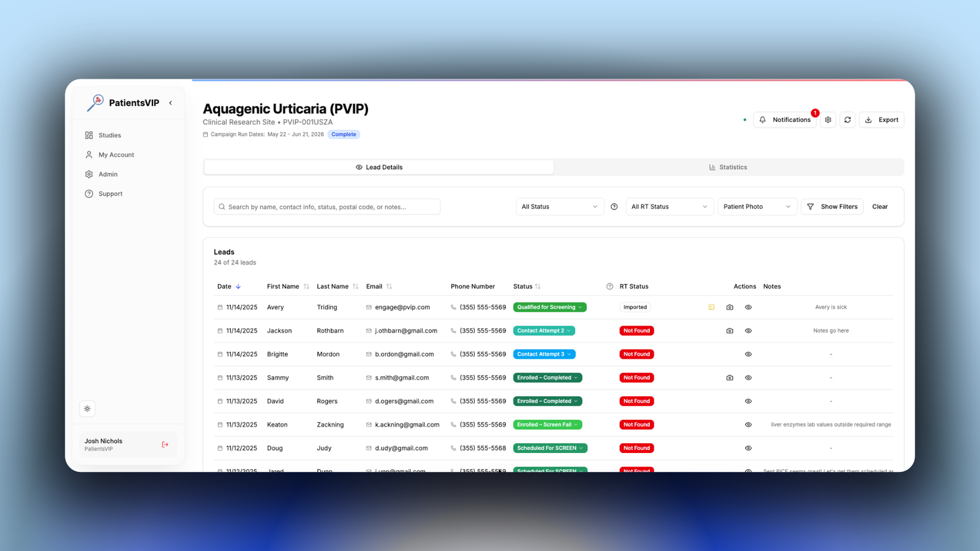Toggle the light/dark theme sun icon
980x551 pixels.
88,409
